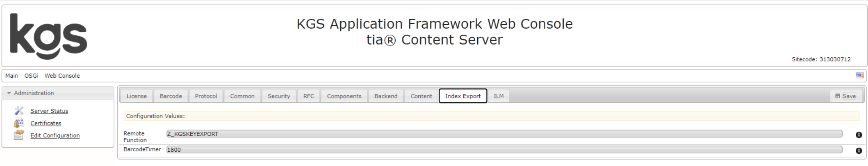Switch to the Common tab
This screenshot has width=868, height=166.
pyautogui.click(x=242, y=96)
